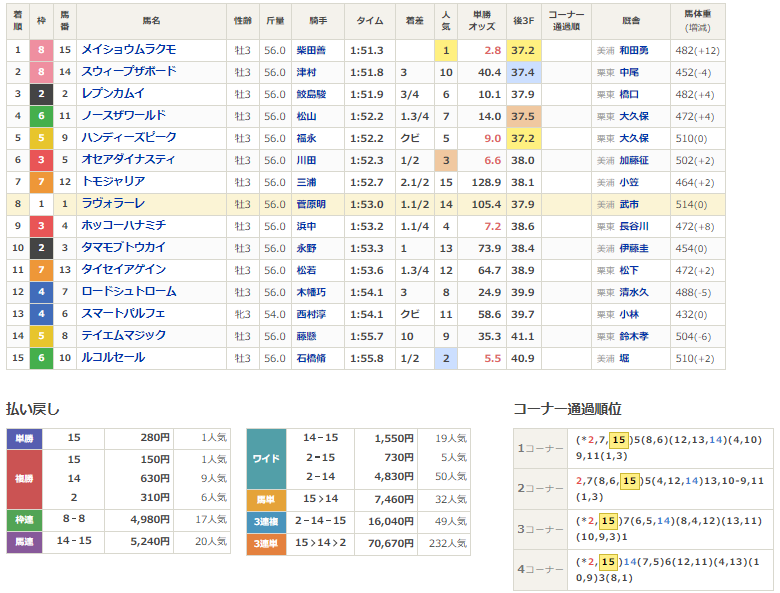Click the 馬名 column header
This screenshot has height=593, width=780.
[x=151, y=21]
